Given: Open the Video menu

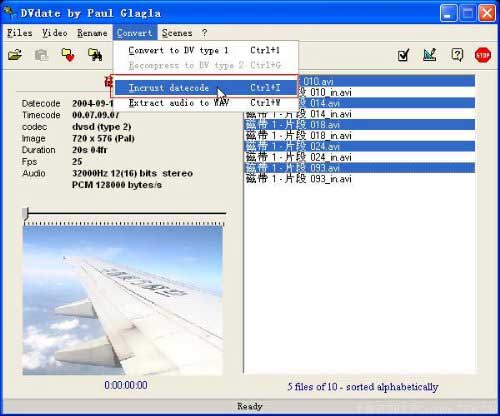Looking at the screenshot, I should (55, 33).
